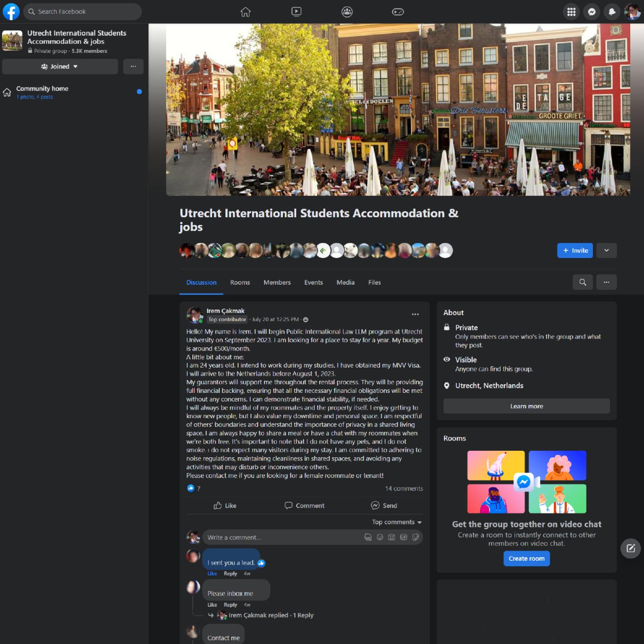
Task: Switch to the Events tab
Action: (x=314, y=282)
